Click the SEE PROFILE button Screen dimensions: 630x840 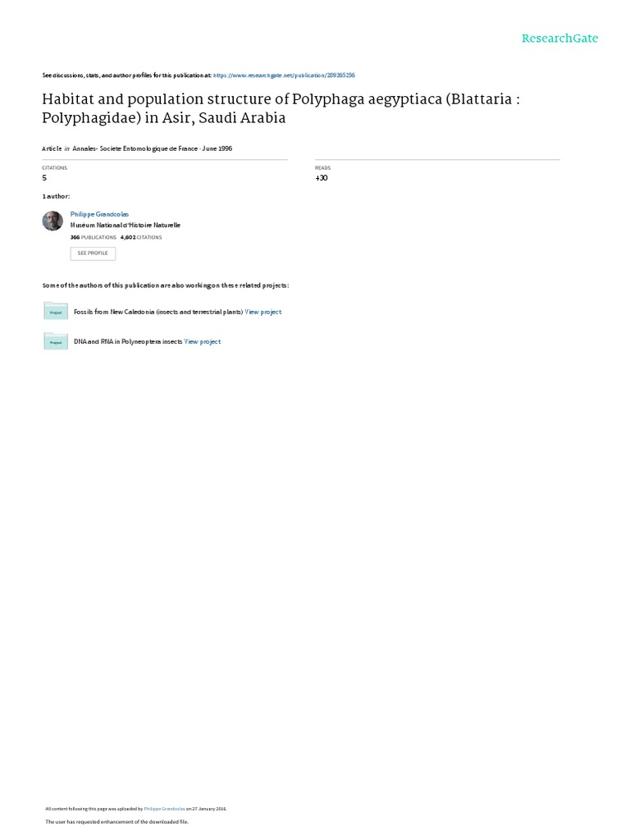[x=93, y=253]
